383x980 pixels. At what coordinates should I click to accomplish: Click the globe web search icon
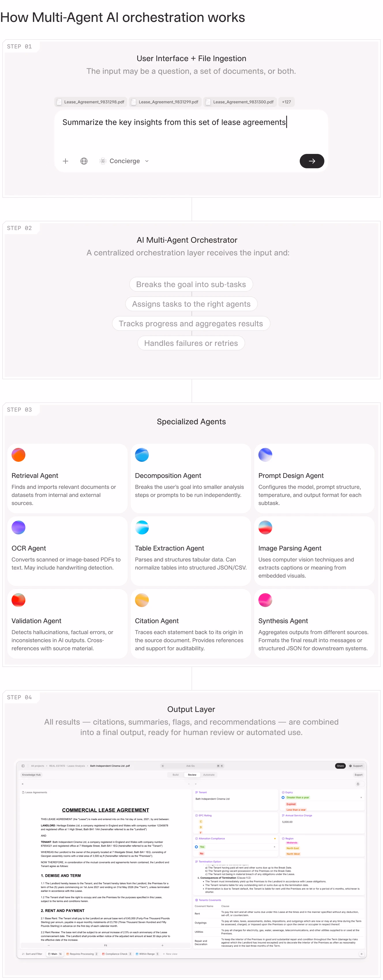coord(84,161)
